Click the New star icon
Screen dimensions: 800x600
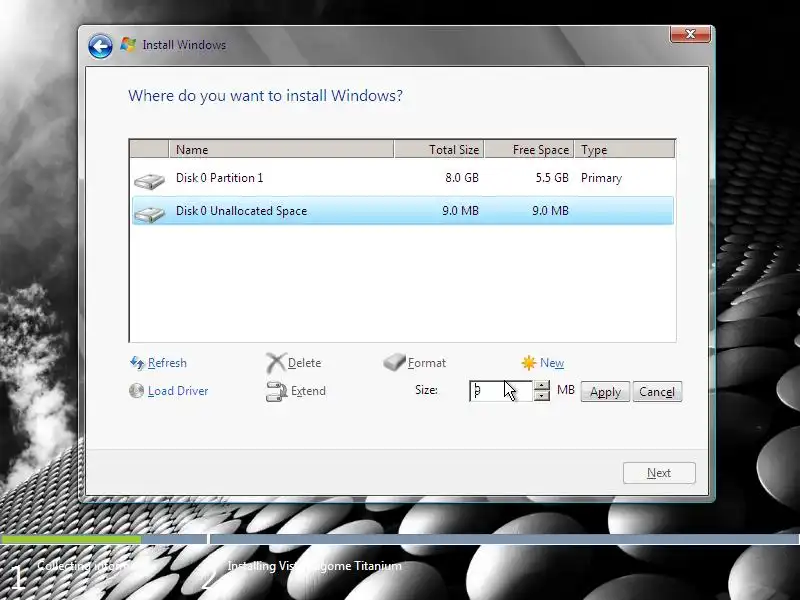[x=529, y=363]
